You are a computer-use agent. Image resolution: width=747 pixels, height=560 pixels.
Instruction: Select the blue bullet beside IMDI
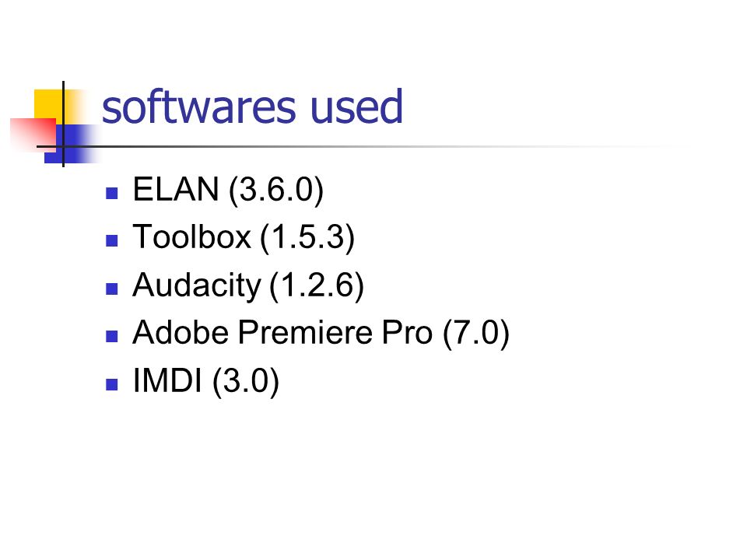coord(111,384)
